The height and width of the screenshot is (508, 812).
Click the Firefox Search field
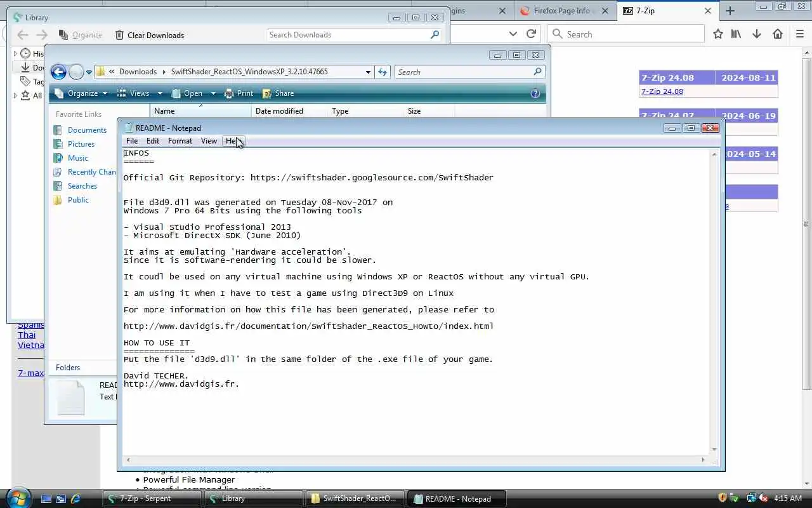(x=626, y=34)
